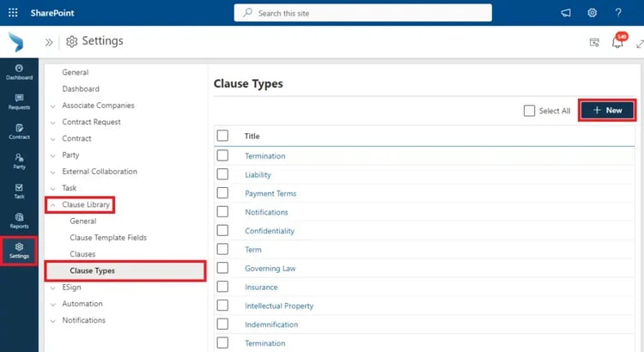Screen dimensions: 644x352
Task: Expand the Associate Companies settings group
Action: 53,106
